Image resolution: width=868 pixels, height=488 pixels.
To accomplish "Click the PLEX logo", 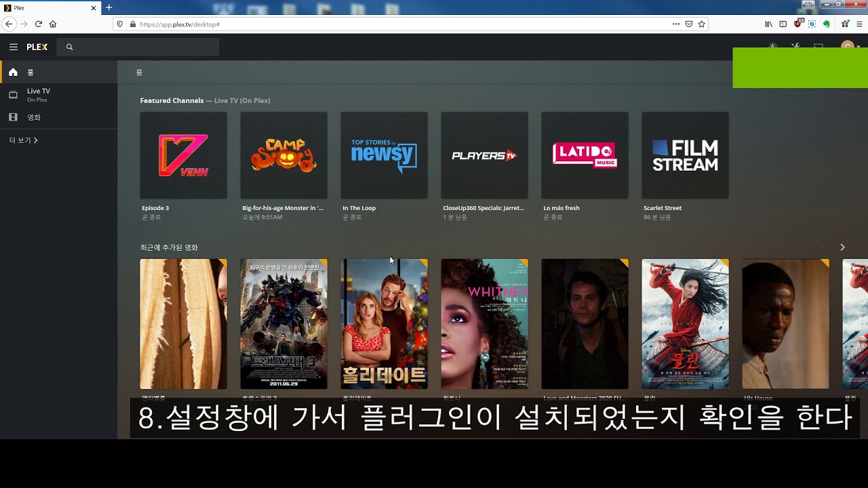I will coord(37,47).
